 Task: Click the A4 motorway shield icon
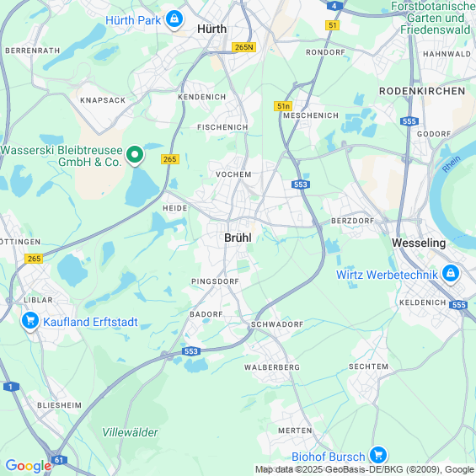coord(334,6)
